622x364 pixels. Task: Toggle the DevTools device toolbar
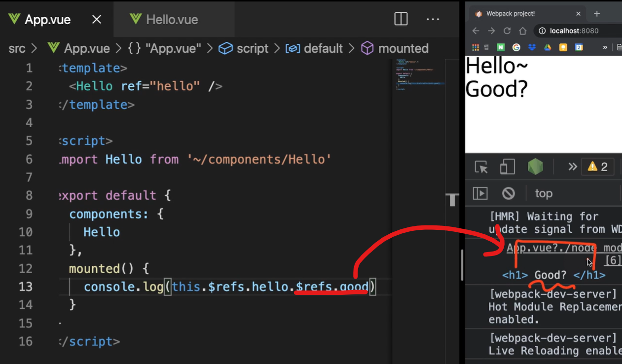pyautogui.click(x=507, y=167)
